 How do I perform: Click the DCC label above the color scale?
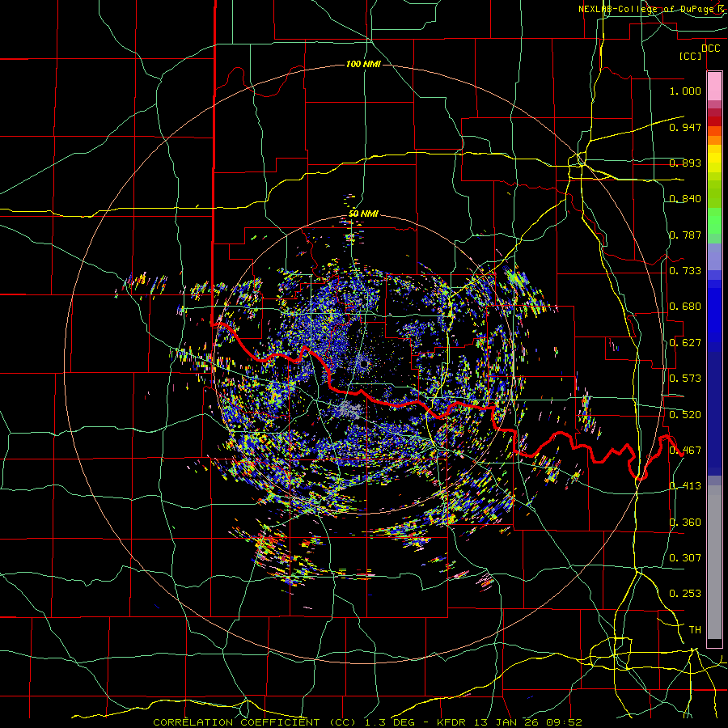(710, 49)
